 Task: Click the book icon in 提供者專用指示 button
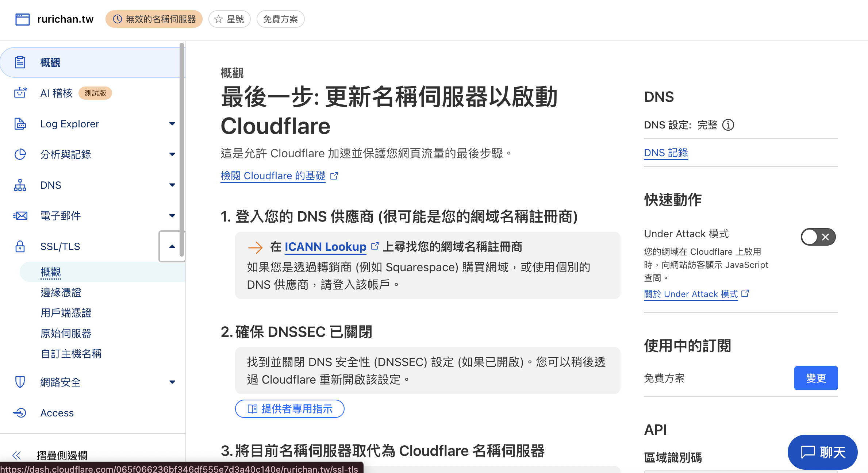252,409
